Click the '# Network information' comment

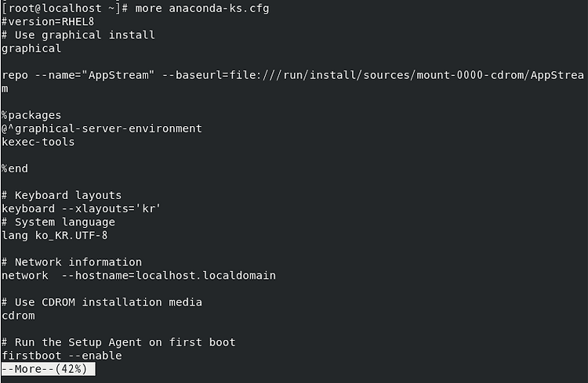(x=71, y=262)
